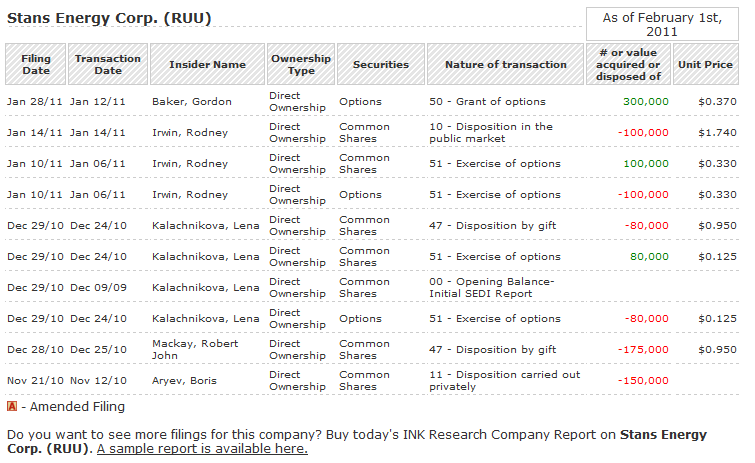Open the sample report link
This screenshot has height=463, width=755.
[x=202, y=449]
